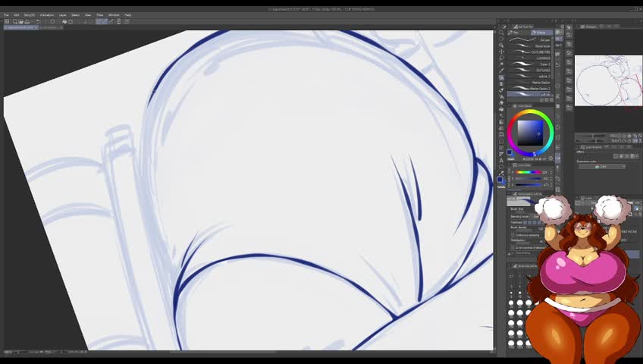Set brush hardness on the Hardness indicator
643x364 pixels.
coord(532,223)
